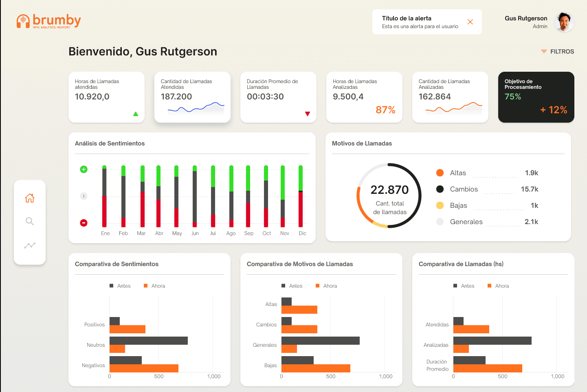Close the alert notification with X

tap(470, 22)
